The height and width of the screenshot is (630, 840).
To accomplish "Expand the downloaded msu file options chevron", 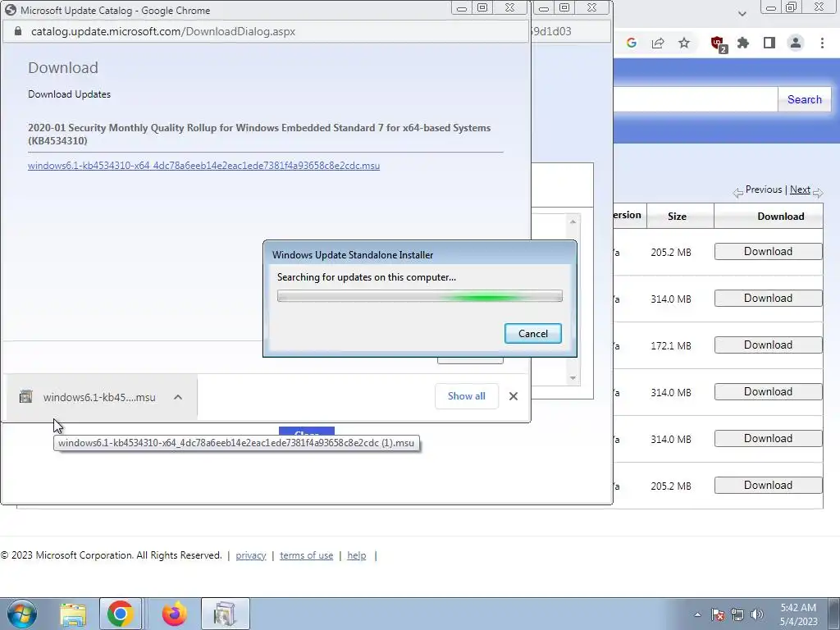I will (178, 397).
